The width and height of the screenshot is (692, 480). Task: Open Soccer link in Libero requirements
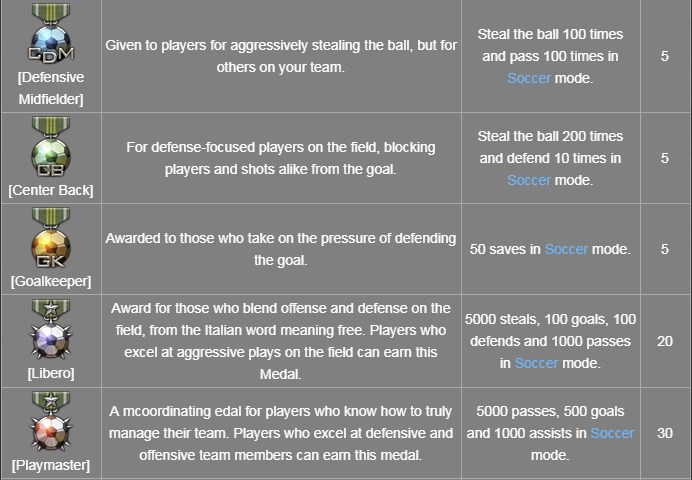tap(536, 363)
